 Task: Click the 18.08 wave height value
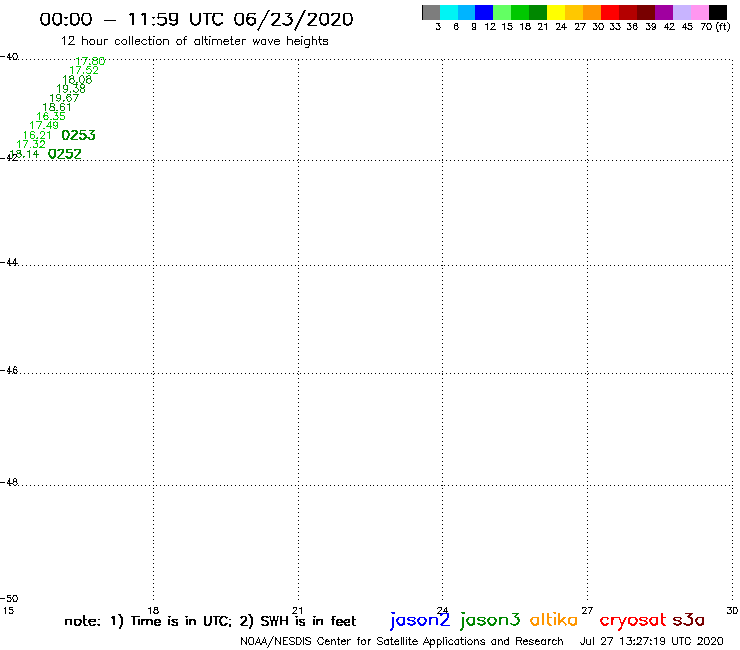[77, 79]
